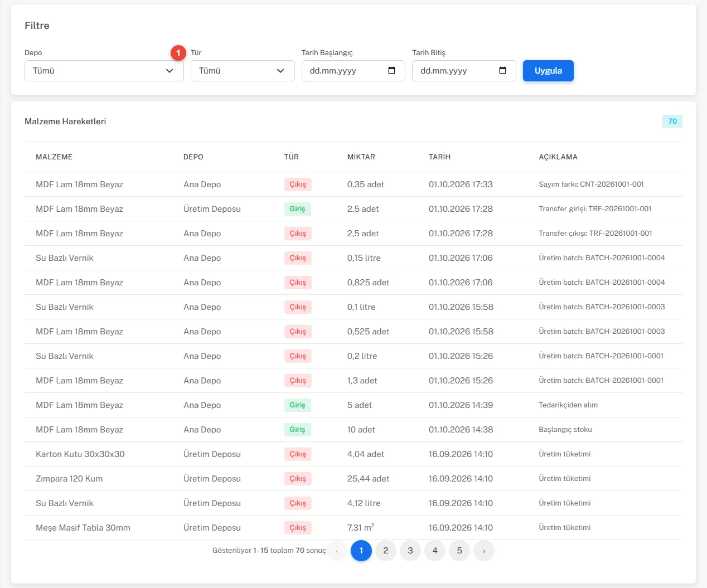The width and height of the screenshot is (707, 588).
Task: Focus the Tarih Başlangıç date field
Action: tap(353, 71)
